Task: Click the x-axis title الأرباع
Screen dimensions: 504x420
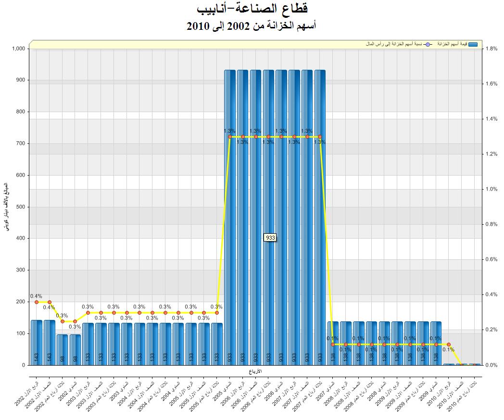Action: [x=257, y=371]
